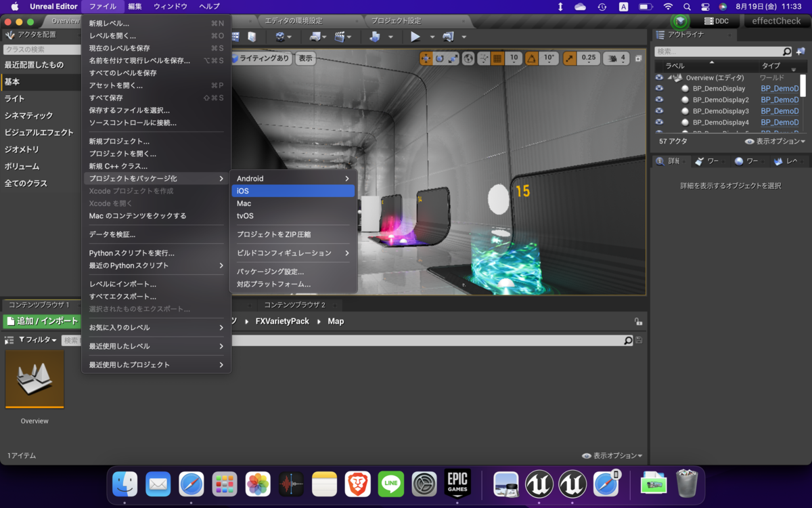
Task: Toggle rotation snapping triangle icon
Action: coord(532,58)
